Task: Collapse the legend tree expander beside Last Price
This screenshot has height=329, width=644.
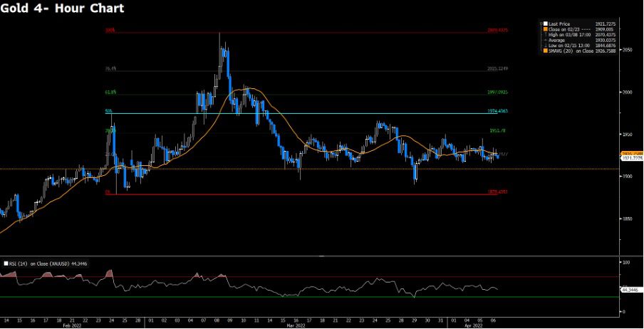Action: point(542,24)
